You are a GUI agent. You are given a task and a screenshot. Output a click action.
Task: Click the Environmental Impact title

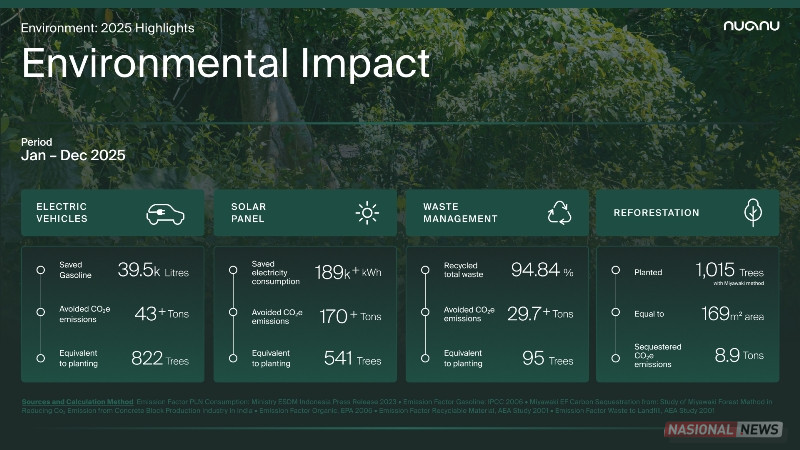tap(225, 63)
